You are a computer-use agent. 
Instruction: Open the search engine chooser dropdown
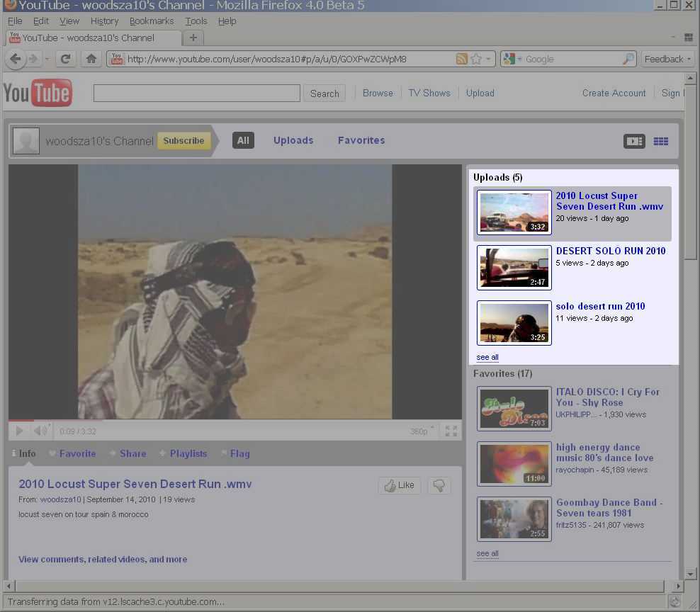[x=512, y=59]
